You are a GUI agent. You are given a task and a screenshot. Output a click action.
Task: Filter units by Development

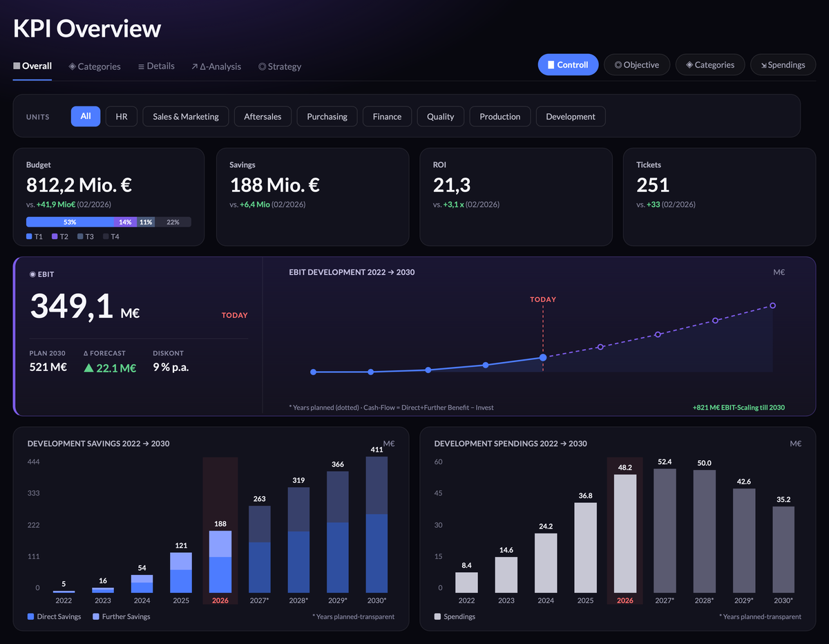click(x=571, y=116)
